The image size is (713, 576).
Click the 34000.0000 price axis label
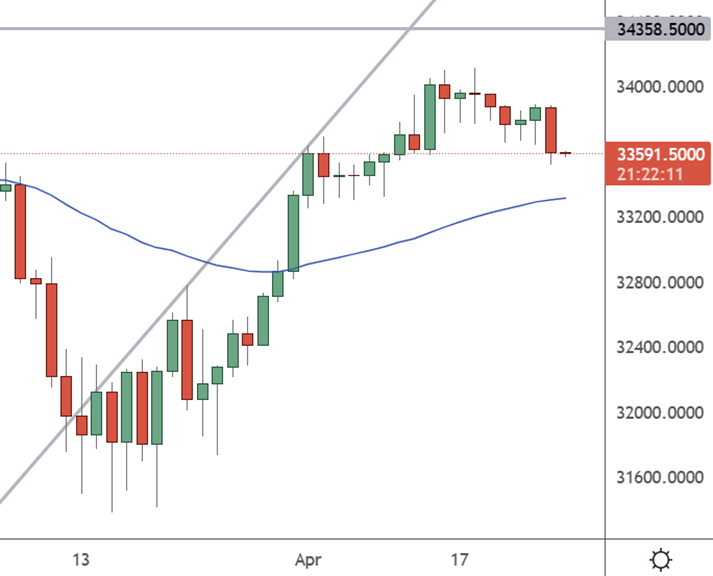pos(660,86)
